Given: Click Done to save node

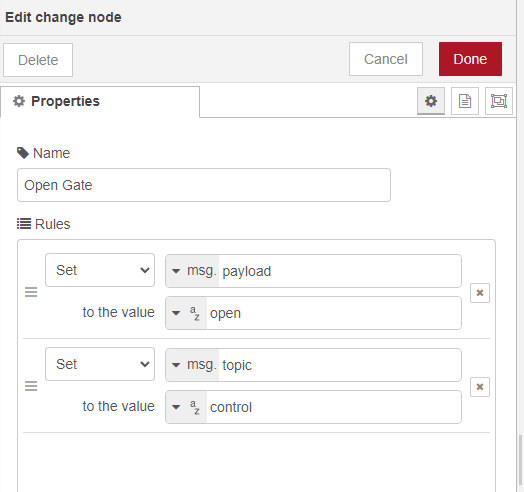Looking at the screenshot, I should 470,59.
